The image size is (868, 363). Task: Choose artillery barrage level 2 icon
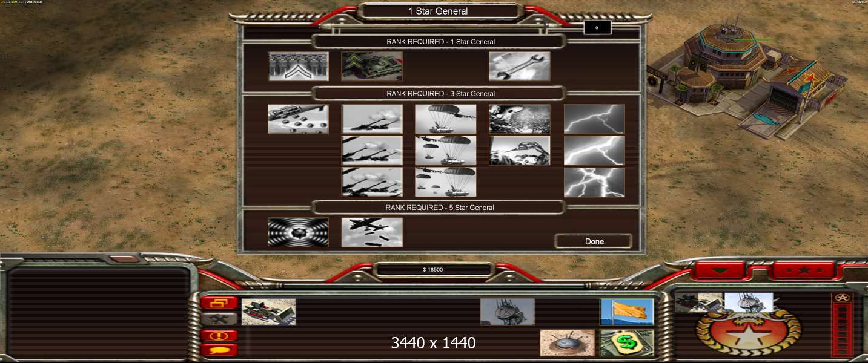[x=372, y=151]
